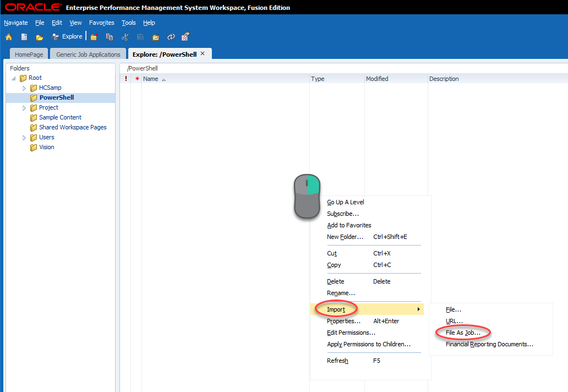Screen dimensions: 568x392
Task: Click the Sample Content folder icon
Action: [x=34, y=118]
